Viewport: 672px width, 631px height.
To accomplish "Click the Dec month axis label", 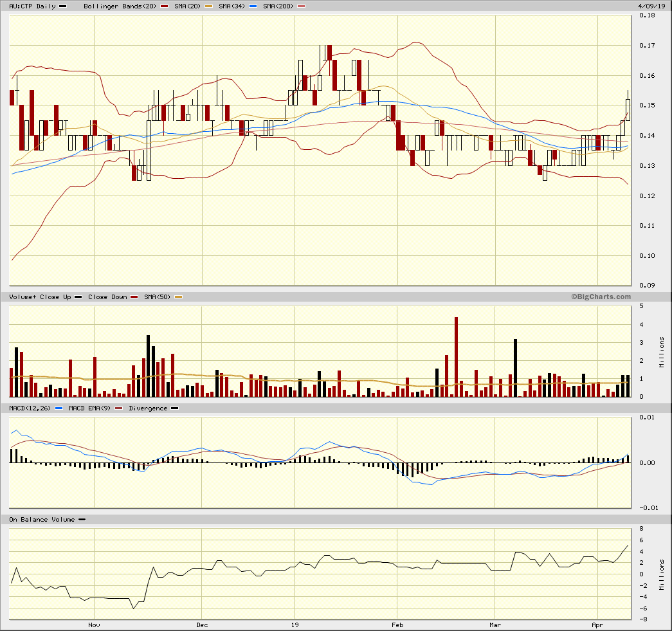I will click(x=202, y=625).
